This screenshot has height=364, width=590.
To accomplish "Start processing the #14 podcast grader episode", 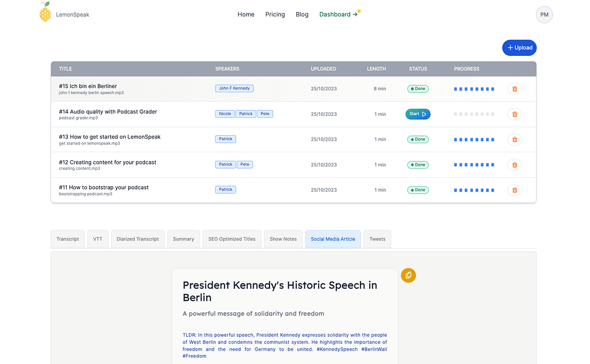I will (x=418, y=114).
